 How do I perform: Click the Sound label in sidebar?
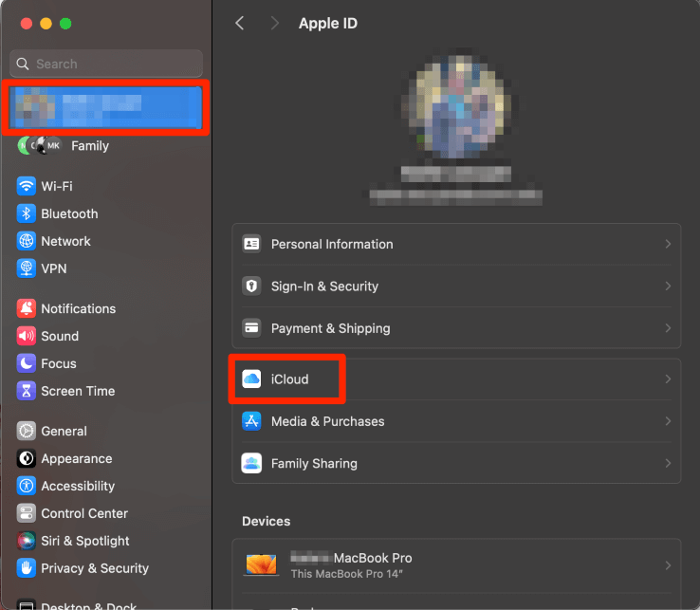[x=60, y=336]
